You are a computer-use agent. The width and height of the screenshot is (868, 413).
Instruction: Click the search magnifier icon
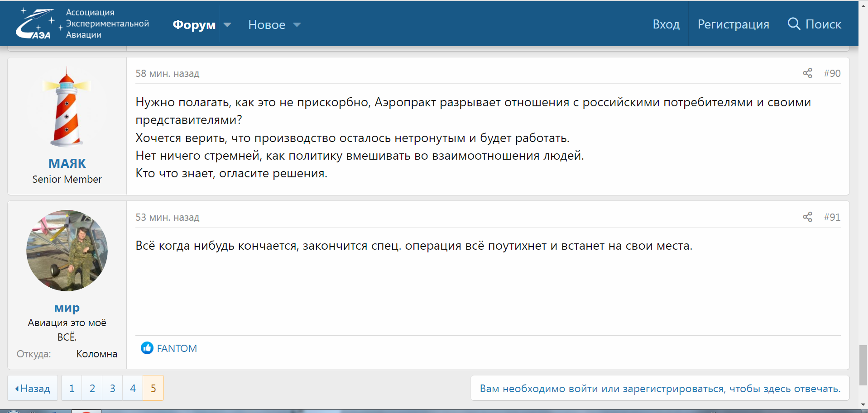click(x=794, y=24)
